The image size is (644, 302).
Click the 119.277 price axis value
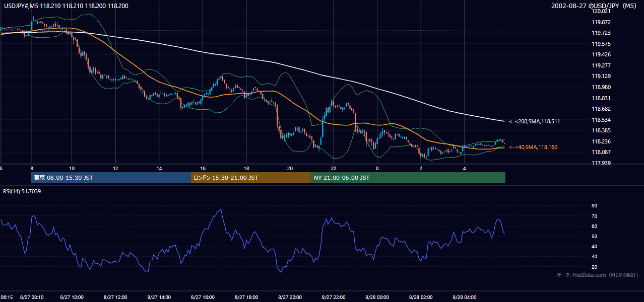click(x=602, y=65)
